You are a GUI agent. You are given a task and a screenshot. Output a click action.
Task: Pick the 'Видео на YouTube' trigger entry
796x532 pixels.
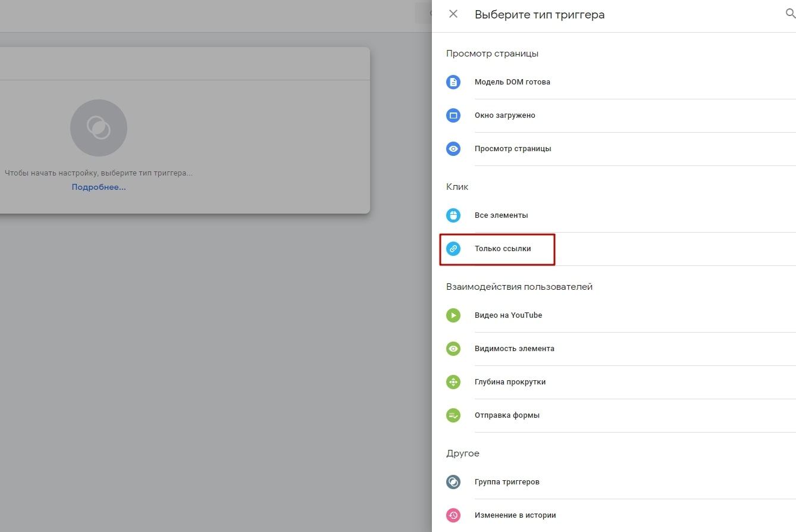coord(508,315)
